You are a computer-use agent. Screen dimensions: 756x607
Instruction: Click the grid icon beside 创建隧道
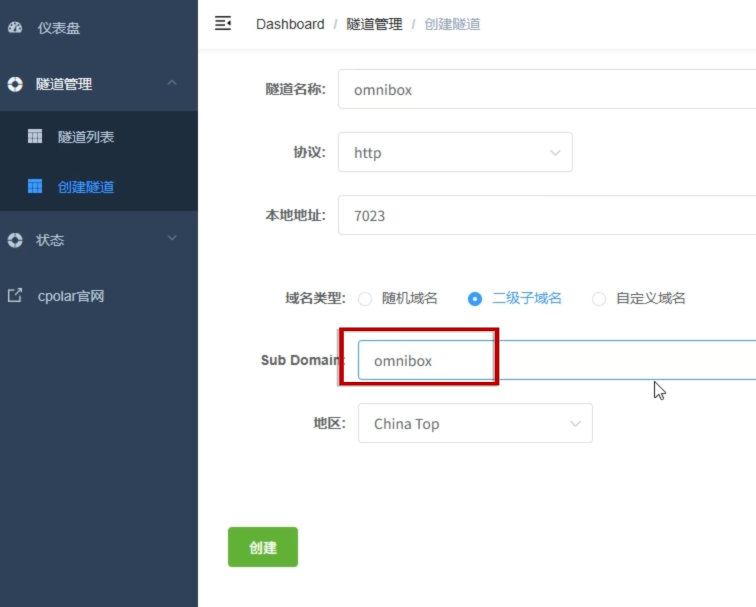click(x=35, y=186)
